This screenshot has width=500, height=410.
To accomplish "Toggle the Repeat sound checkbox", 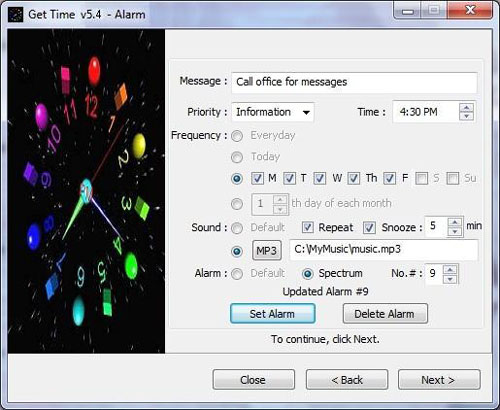I will 308,227.
